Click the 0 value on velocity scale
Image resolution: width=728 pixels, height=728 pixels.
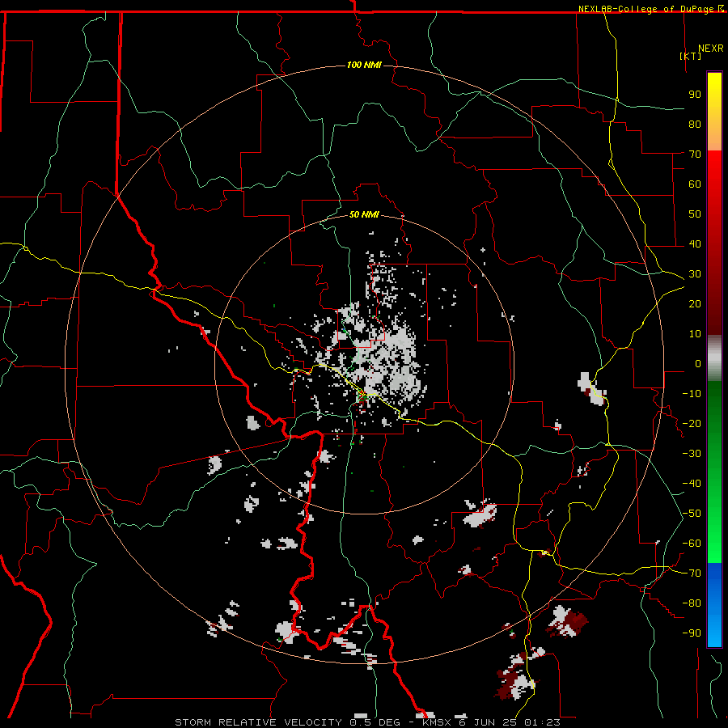coord(698,364)
